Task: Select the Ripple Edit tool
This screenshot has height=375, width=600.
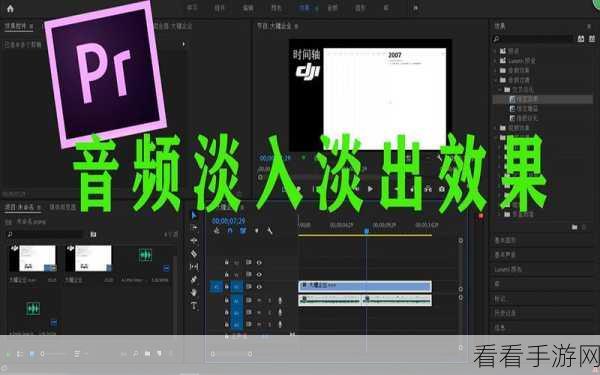Action: click(x=194, y=241)
